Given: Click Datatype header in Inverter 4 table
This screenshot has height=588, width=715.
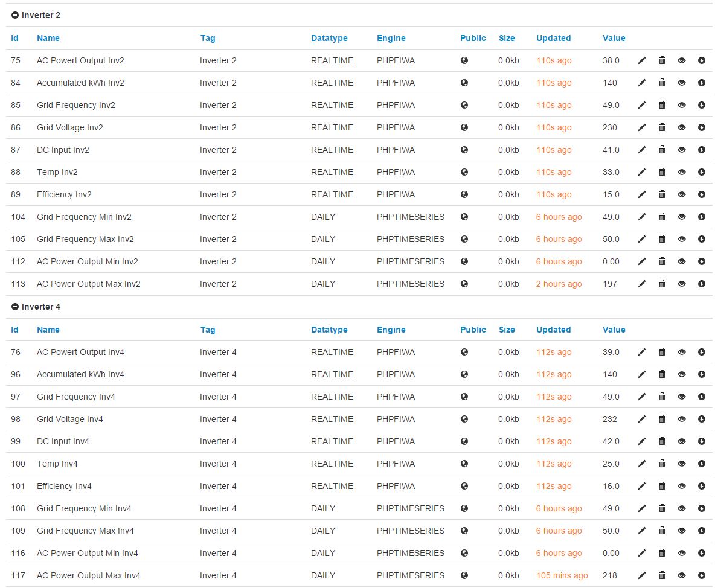Looking at the screenshot, I should point(329,330).
